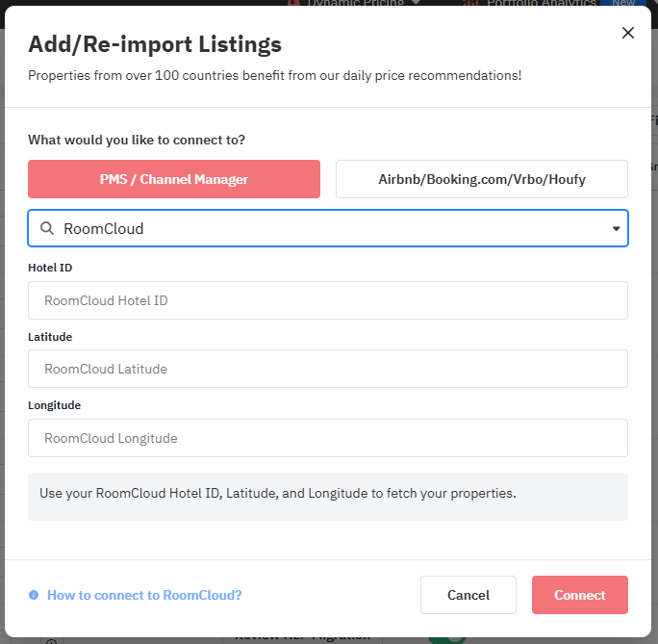658x644 pixels.
Task: Open the PMS selector showing RoomCloud
Action: pos(327,229)
